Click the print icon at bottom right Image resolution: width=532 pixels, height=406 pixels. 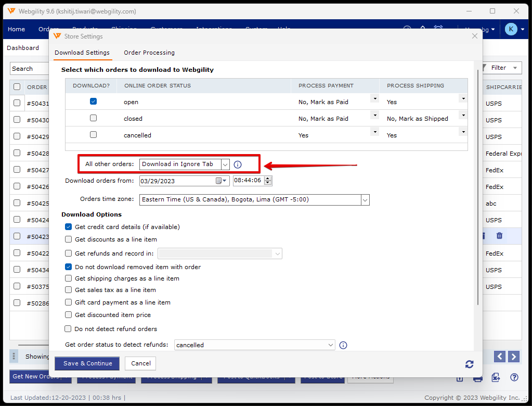click(x=477, y=377)
